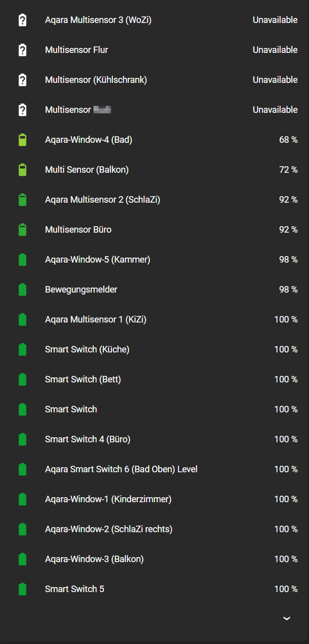Click battery icon for Multisensor Büro
Viewport: 309px width, 644px height.
pos(22,230)
